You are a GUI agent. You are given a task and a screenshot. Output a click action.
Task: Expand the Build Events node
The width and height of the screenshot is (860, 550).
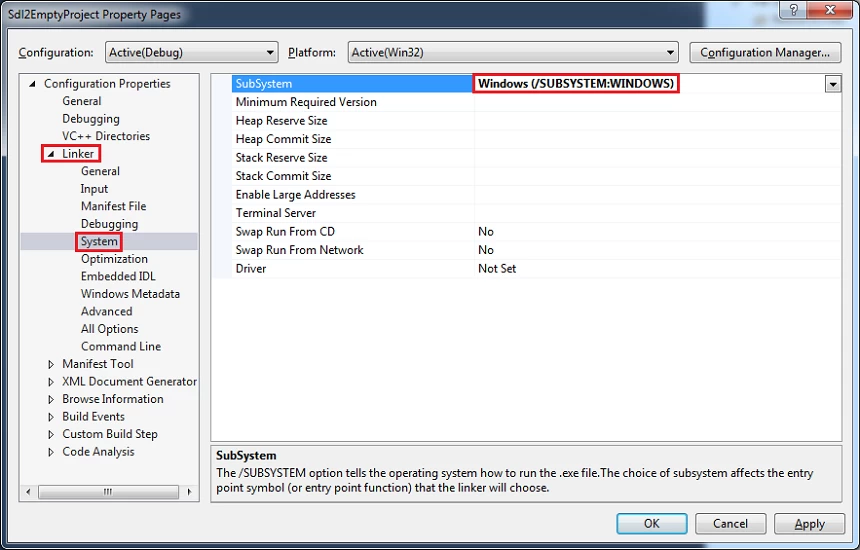[52, 417]
